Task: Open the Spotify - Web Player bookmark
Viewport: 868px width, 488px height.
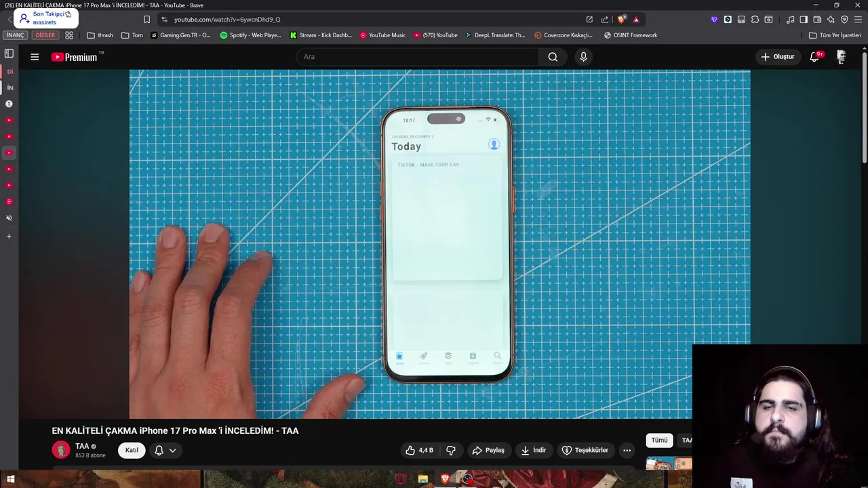Action: point(250,35)
